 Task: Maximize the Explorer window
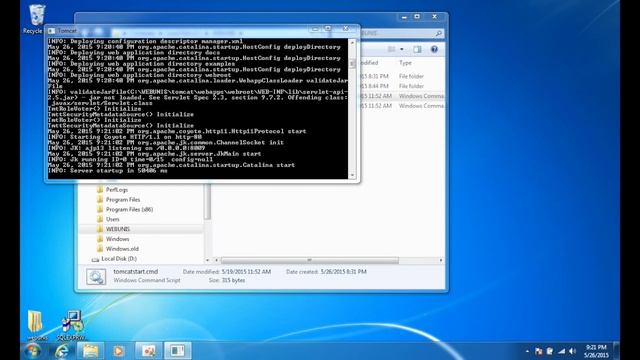(417, 17)
